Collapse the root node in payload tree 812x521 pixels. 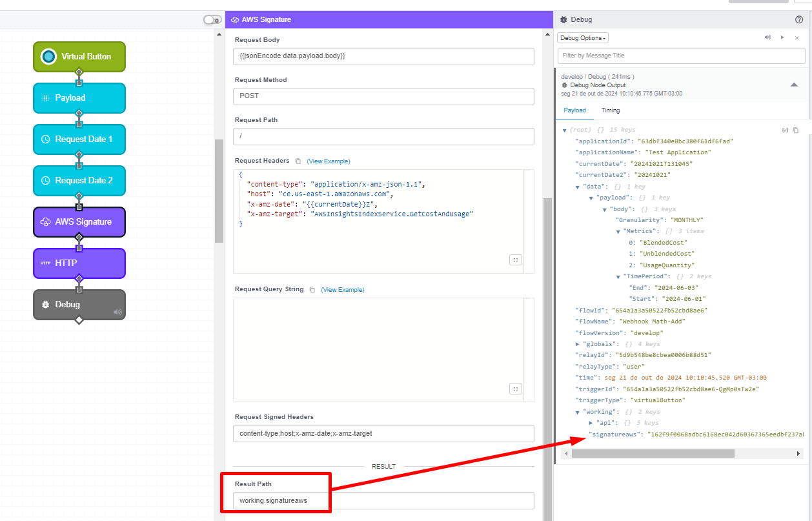[565, 130]
